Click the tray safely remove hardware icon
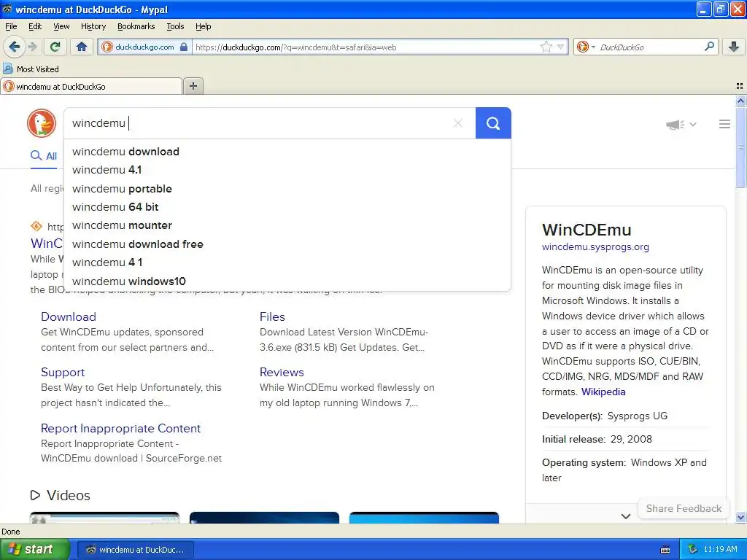 pyautogui.click(x=692, y=549)
